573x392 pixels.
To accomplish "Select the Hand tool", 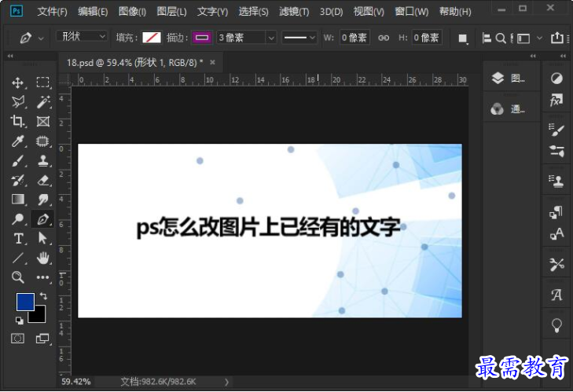I will point(42,258).
